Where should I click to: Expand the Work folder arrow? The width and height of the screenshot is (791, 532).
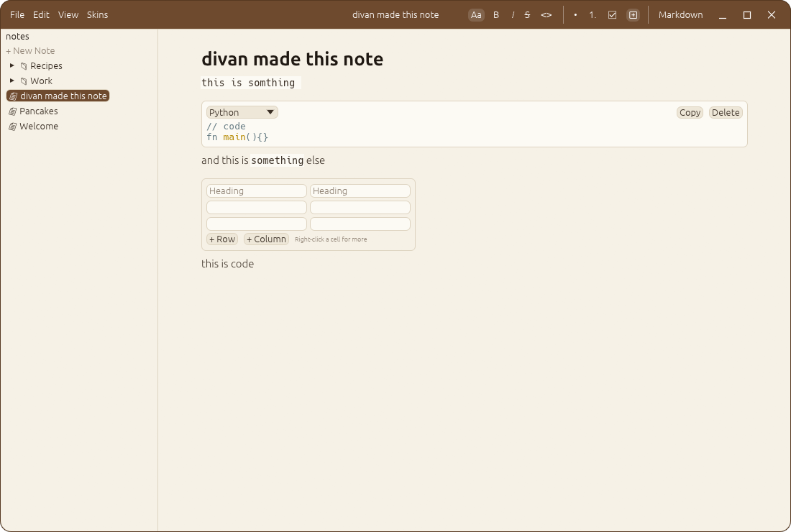(x=12, y=81)
